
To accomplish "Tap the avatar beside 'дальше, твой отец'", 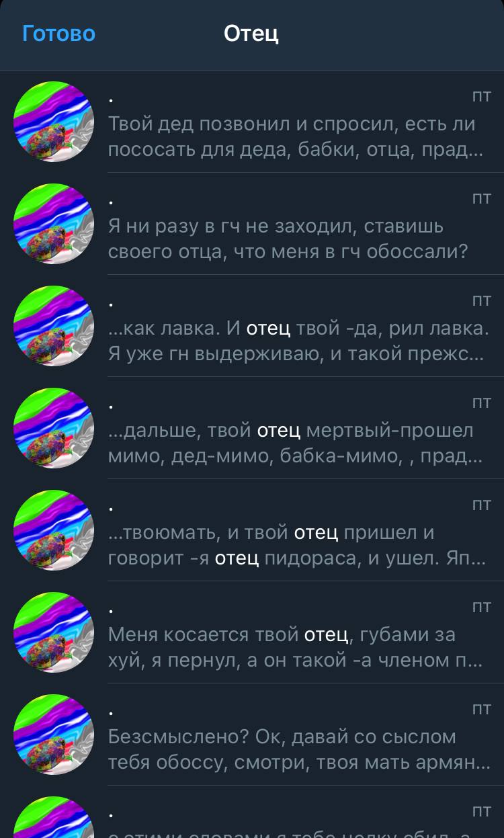I will tap(54, 428).
